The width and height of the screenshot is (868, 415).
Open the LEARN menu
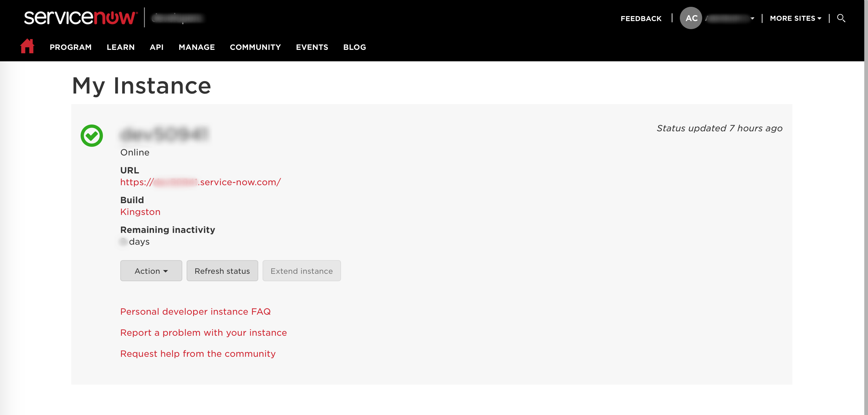point(121,47)
